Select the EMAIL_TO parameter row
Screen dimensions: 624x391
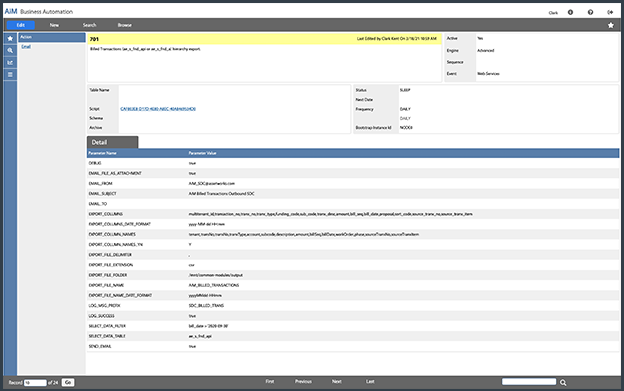(353, 204)
